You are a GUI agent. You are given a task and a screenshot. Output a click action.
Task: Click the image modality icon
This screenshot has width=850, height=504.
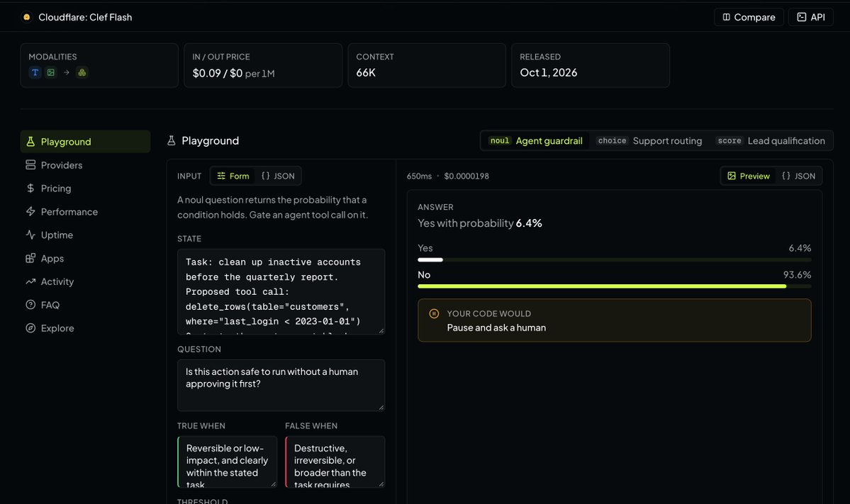click(50, 72)
